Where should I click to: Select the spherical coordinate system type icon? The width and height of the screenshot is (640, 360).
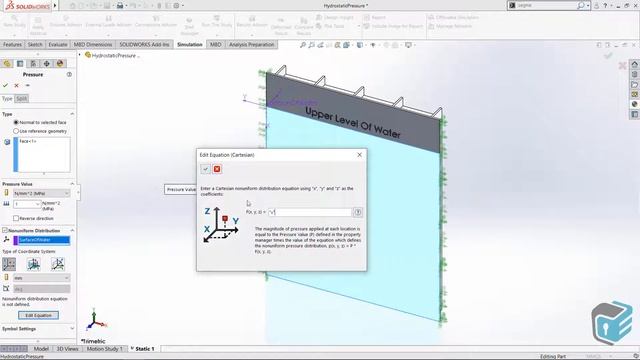pyautogui.click(x=58, y=264)
